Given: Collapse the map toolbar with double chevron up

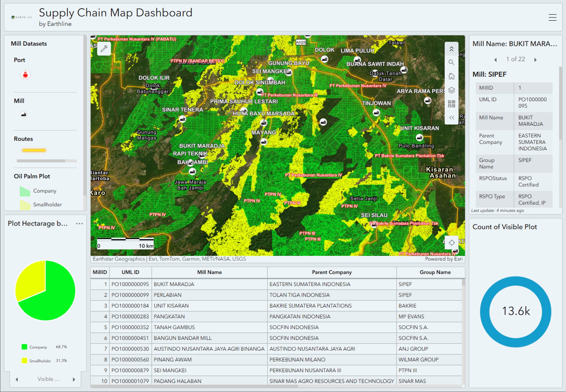Looking at the screenshot, I should coord(451,49).
